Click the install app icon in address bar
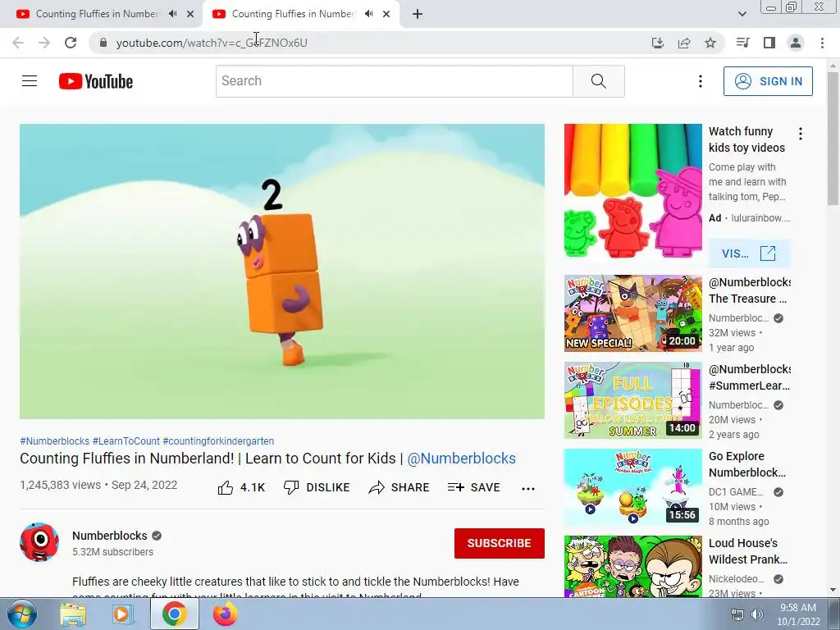 point(658,43)
